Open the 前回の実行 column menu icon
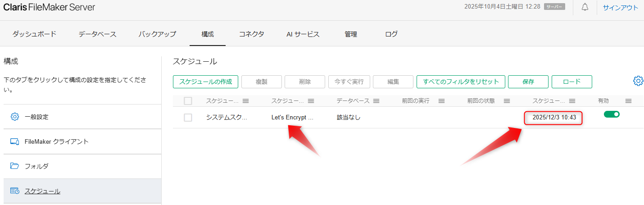This screenshot has height=205, width=644. [x=441, y=101]
